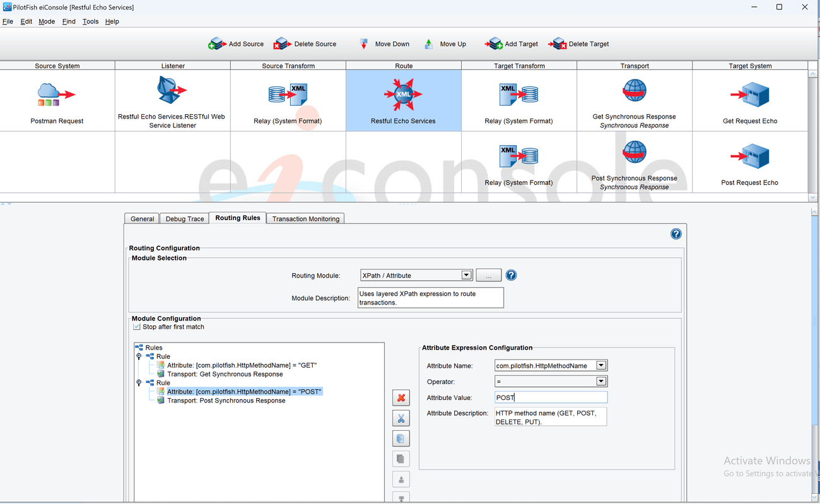Open the Help menu

[x=112, y=21]
